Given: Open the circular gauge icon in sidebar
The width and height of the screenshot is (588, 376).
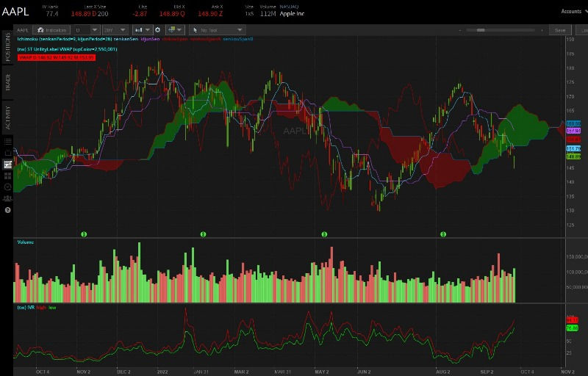Looking at the screenshot, I should click(x=7, y=187).
